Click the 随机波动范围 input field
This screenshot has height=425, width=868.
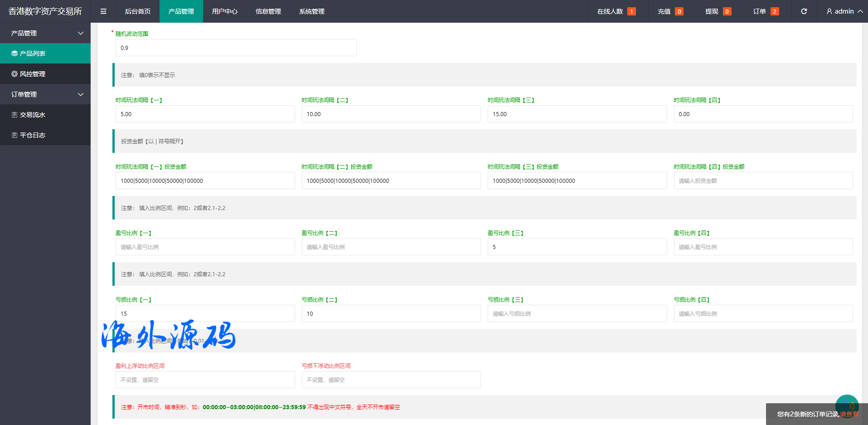coord(236,48)
